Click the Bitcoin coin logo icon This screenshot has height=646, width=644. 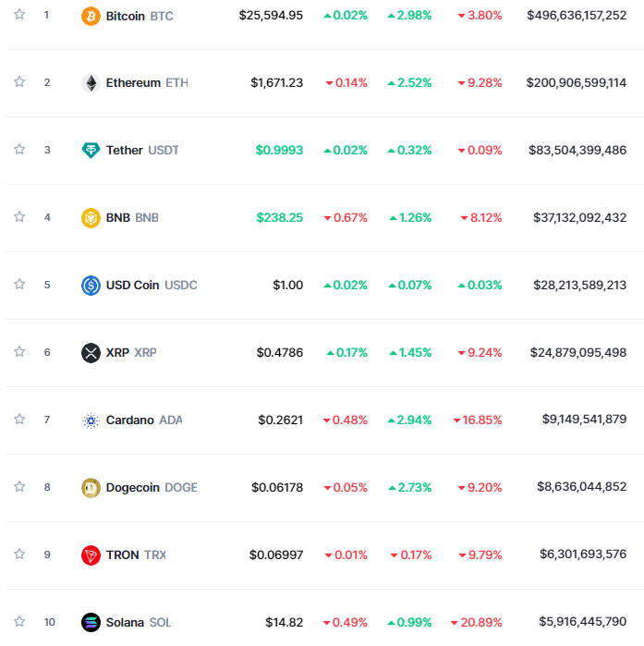pyautogui.click(x=91, y=16)
